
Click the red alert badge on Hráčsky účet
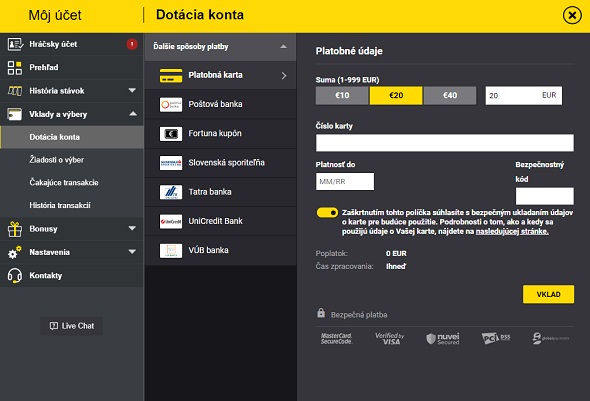pos(132,44)
